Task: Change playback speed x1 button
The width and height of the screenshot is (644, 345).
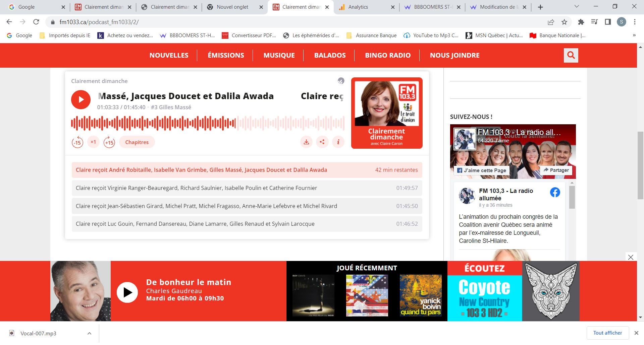Action: click(x=93, y=142)
